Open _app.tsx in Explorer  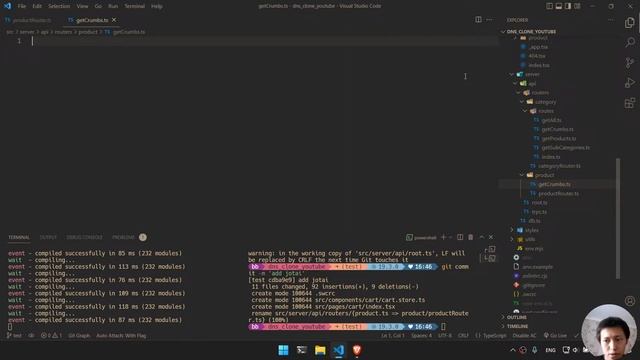click(538, 47)
